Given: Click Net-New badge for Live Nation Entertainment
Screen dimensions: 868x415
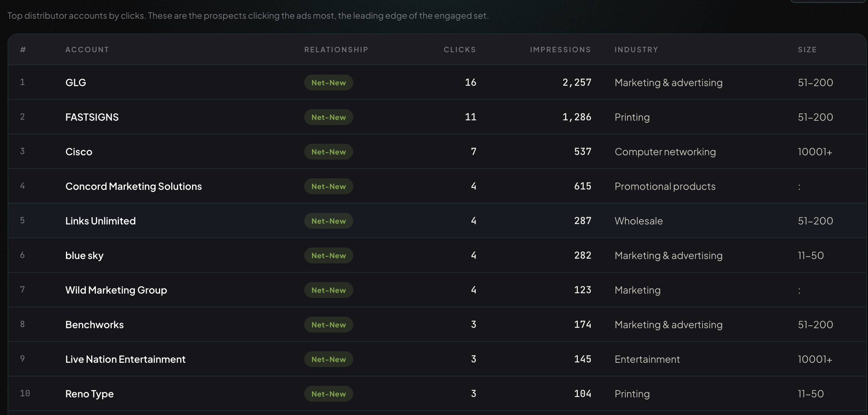Looking at the screenshot, I should coord(329,359).
